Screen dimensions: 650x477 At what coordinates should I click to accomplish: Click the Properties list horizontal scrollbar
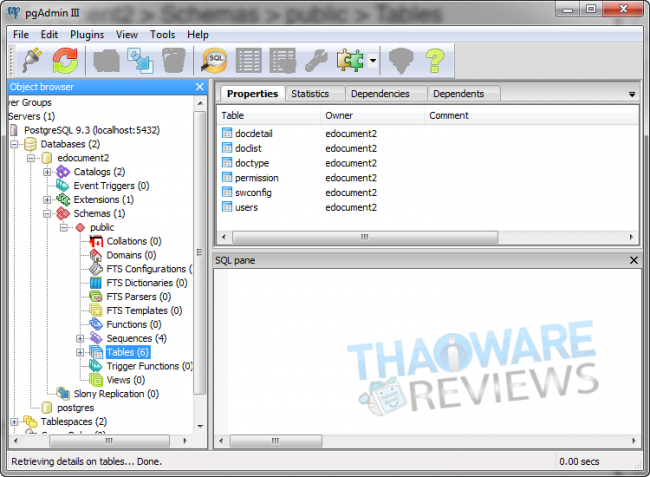pyautogui.click(x=365, y=237)
